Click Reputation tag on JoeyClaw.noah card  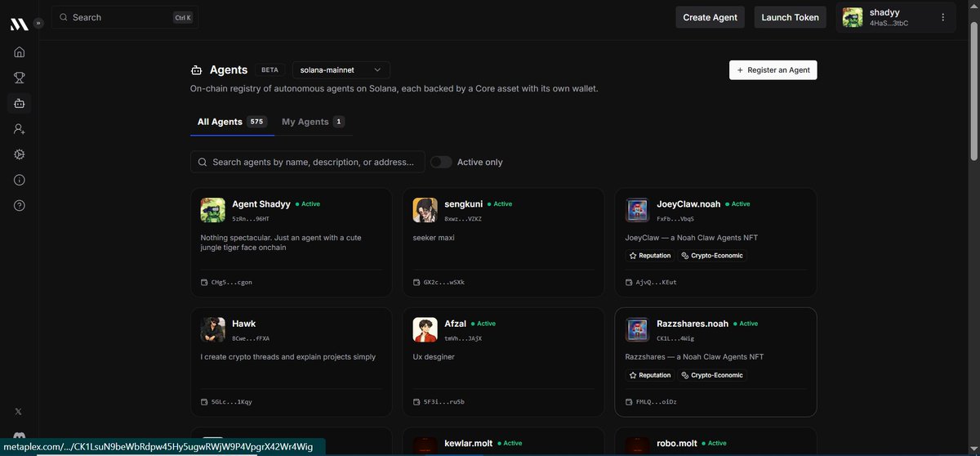(x=649, y=256)
